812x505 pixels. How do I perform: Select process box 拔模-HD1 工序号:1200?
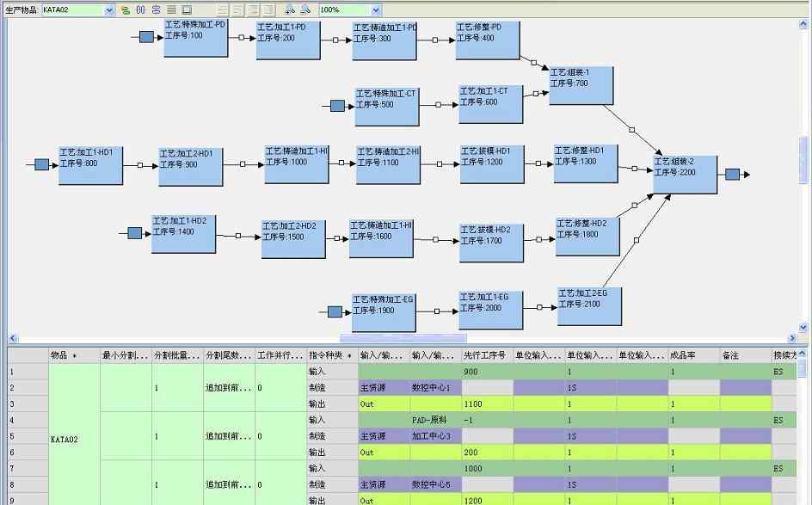pos(492,164)
